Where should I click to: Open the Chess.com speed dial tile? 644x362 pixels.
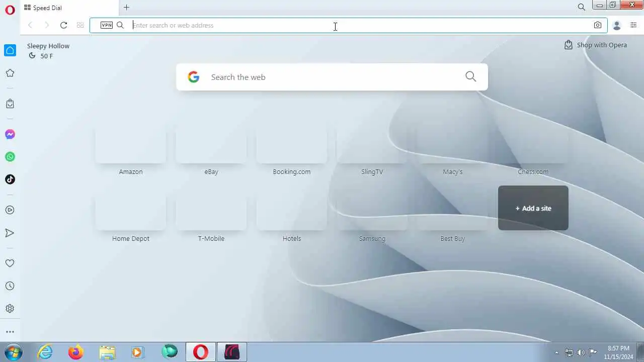533,150
